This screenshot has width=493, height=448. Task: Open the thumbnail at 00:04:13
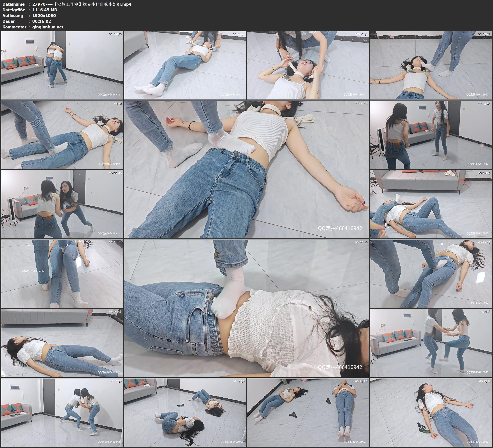(62, 135)
